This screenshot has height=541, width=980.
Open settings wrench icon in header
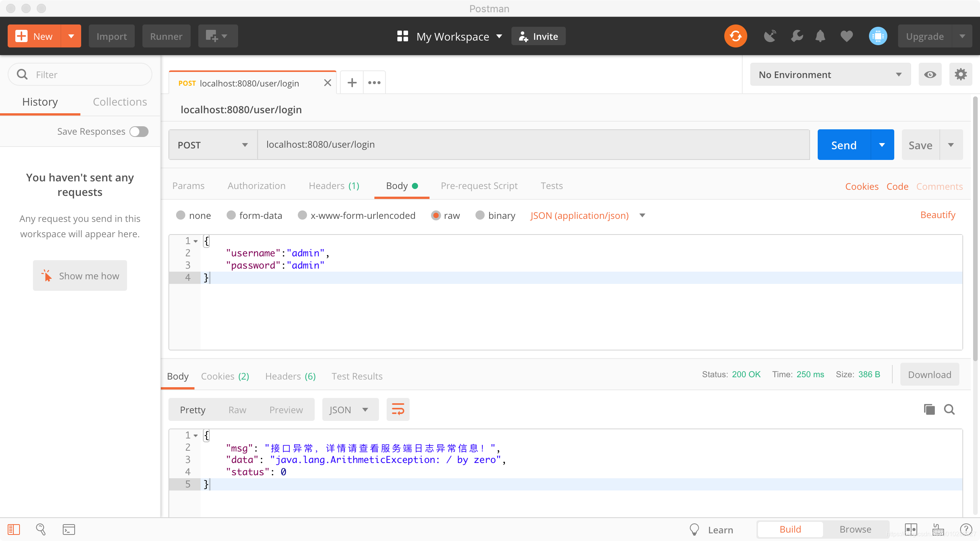797,36
